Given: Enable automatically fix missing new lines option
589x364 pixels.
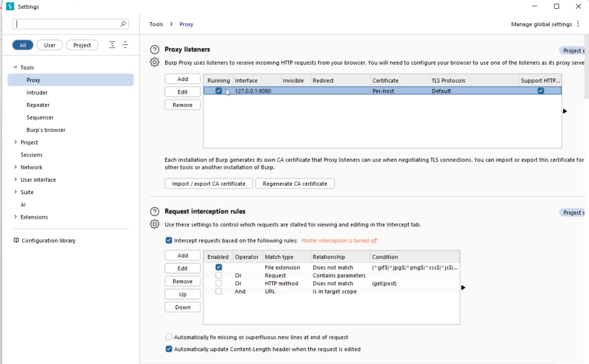Looking at the screenshot, I should point(169,337).
